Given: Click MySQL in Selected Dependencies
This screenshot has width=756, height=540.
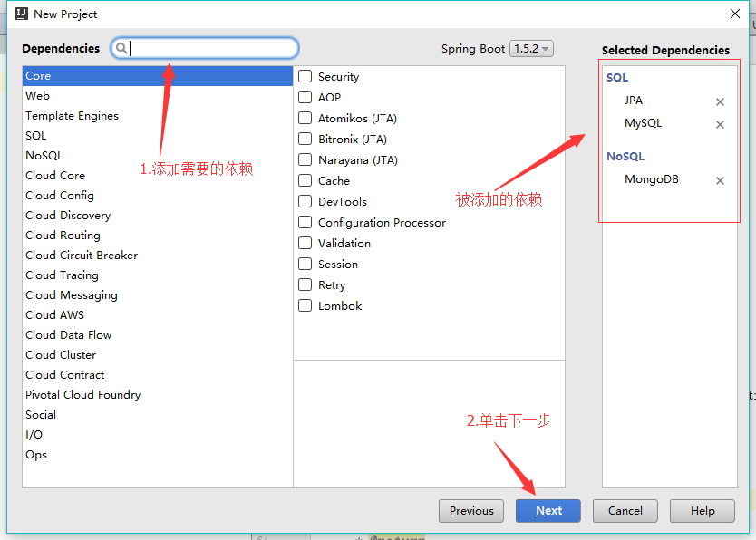Looking at the screenshot, I should pyautogui.click(x=643, y=123).
